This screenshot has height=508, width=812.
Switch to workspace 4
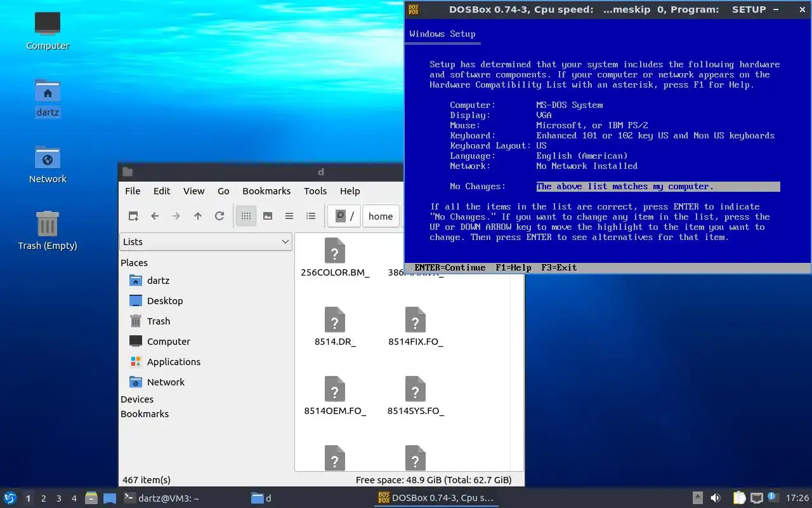(74, 498)
